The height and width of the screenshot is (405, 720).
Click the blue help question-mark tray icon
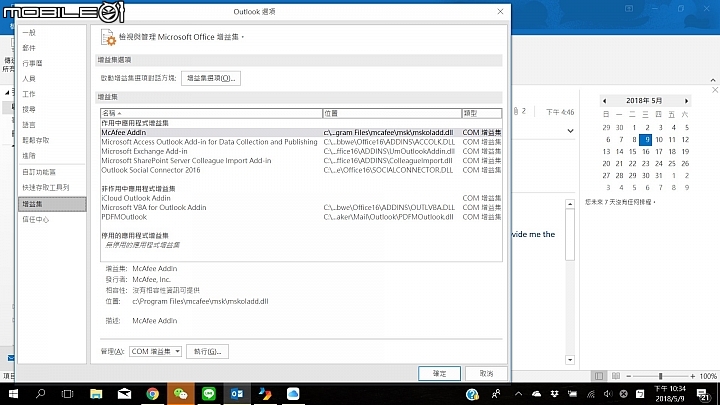click(472, 394)
